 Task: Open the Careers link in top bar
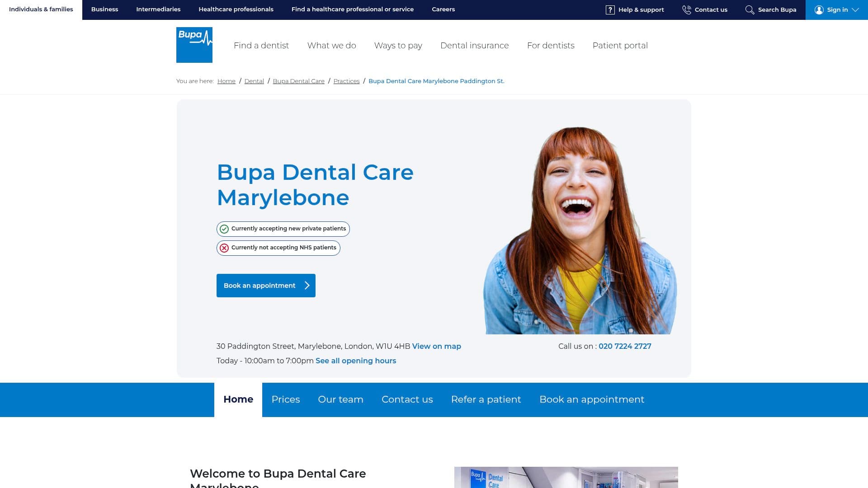tap(443, 9)
